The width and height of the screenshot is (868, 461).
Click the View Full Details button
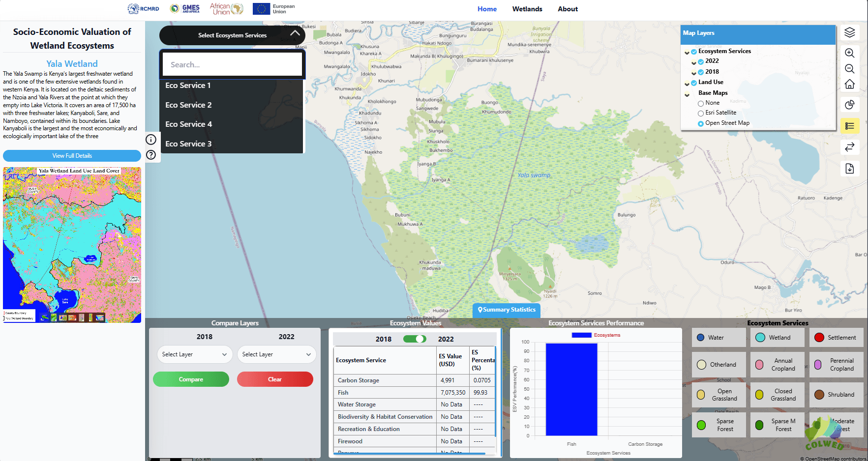click(72, 156)
